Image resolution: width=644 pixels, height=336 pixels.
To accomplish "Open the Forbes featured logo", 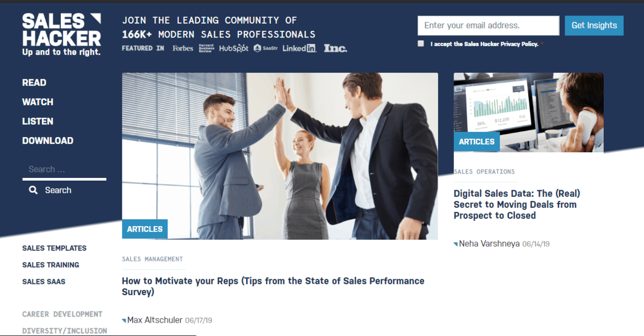I will pyautogui.click(x=183, y=48).
